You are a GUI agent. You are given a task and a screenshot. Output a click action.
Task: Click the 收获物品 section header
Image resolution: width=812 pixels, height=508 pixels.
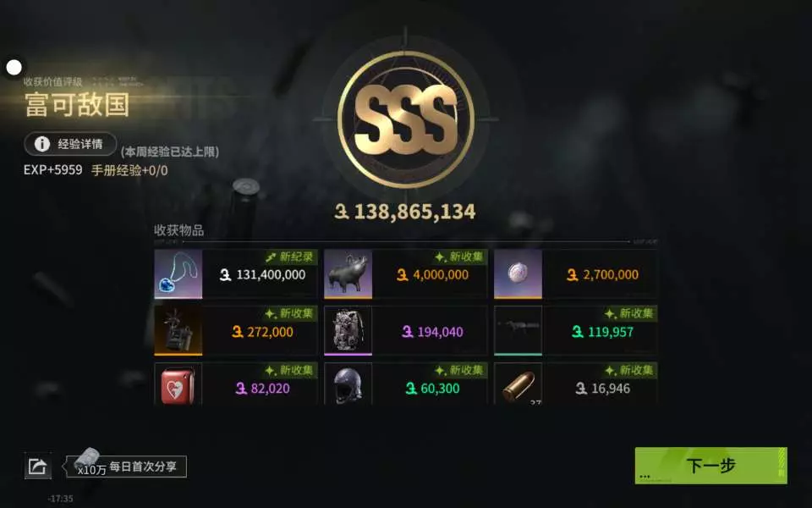(x=178, y=230)
